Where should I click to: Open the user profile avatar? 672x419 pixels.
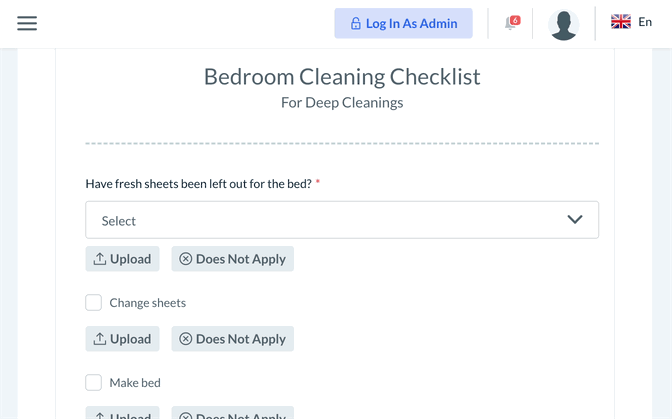point(564,24)
